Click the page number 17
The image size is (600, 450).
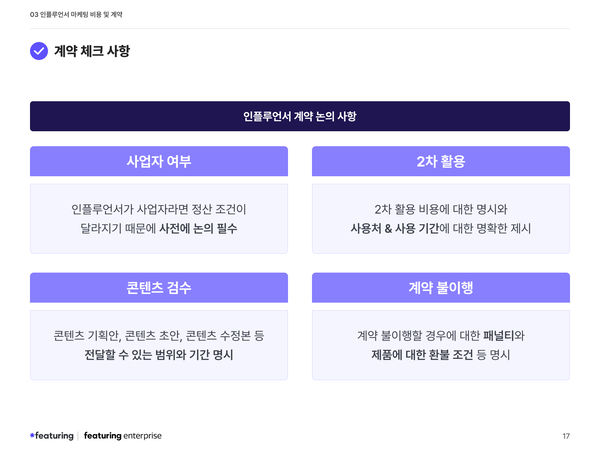click(x=566, y=436)
